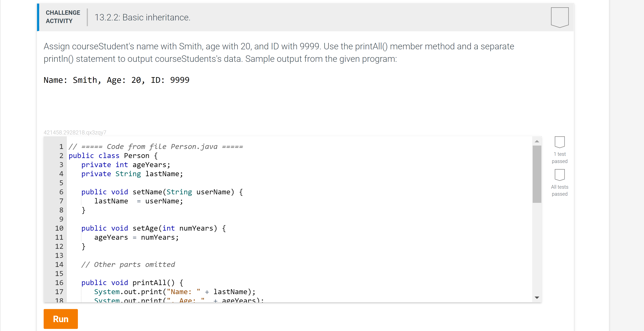Screen dimensions: 644x331
Task: Click the 'ageYears = numYears;' code line
Action: (x=136, y=237)
